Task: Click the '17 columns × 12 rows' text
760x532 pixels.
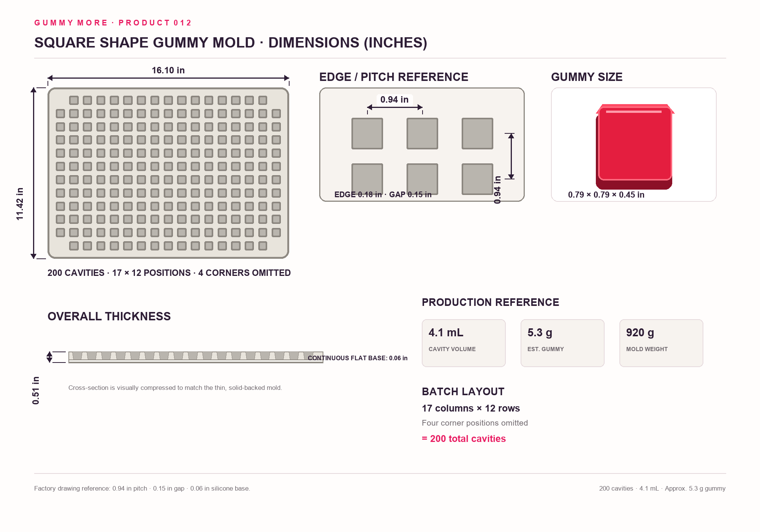Action: tap(471, 408)
